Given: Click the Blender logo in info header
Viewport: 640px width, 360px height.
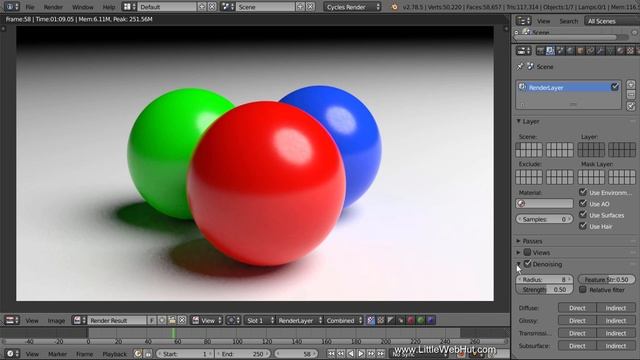Looking at the screenshot, I should 394,7.
